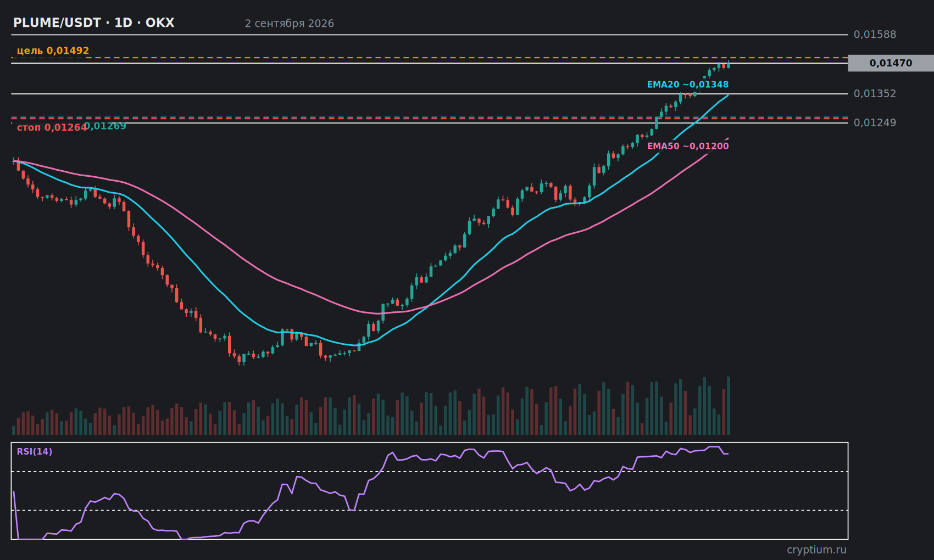Click the orange "цель 0,01492" target label

(53, 51)
